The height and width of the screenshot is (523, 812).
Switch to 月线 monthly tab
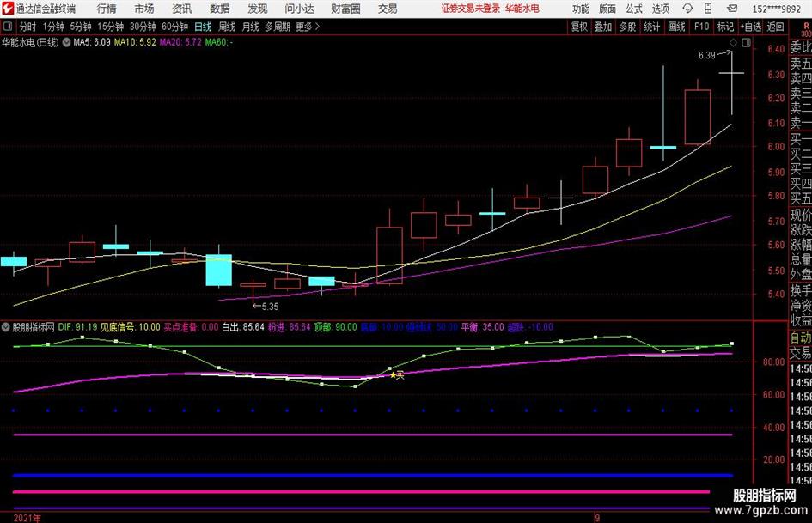click(250, 27)
